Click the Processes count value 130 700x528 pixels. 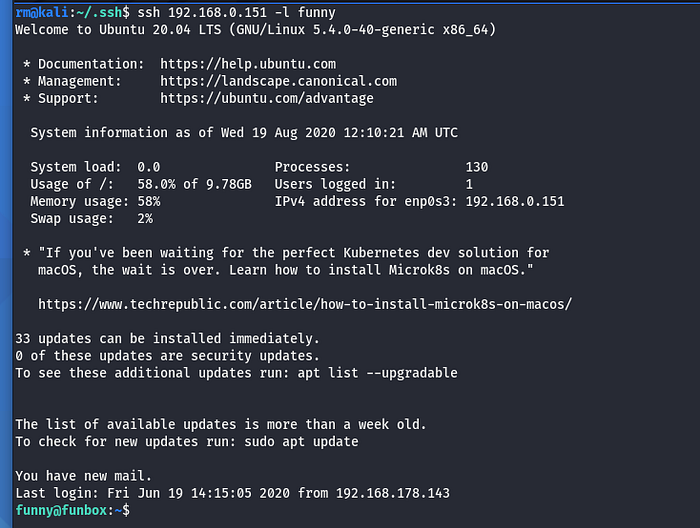(x=477, y=167)
